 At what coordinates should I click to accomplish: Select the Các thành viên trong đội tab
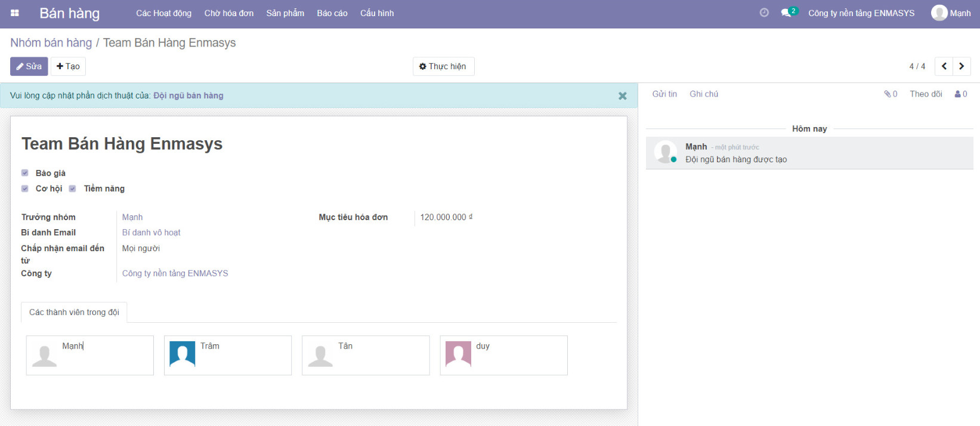pos(74,312)
